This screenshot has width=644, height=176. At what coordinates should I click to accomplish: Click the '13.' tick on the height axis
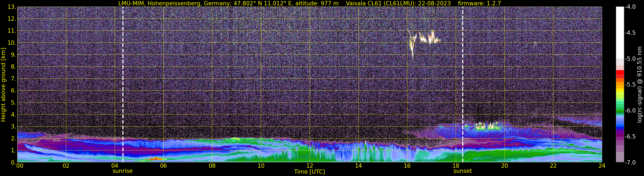(x=12, y=7)
